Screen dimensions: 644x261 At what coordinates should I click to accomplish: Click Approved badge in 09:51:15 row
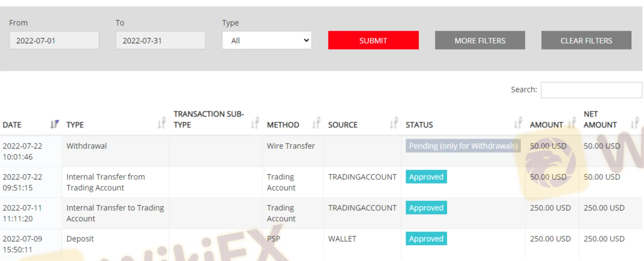(x=426, y=177)
